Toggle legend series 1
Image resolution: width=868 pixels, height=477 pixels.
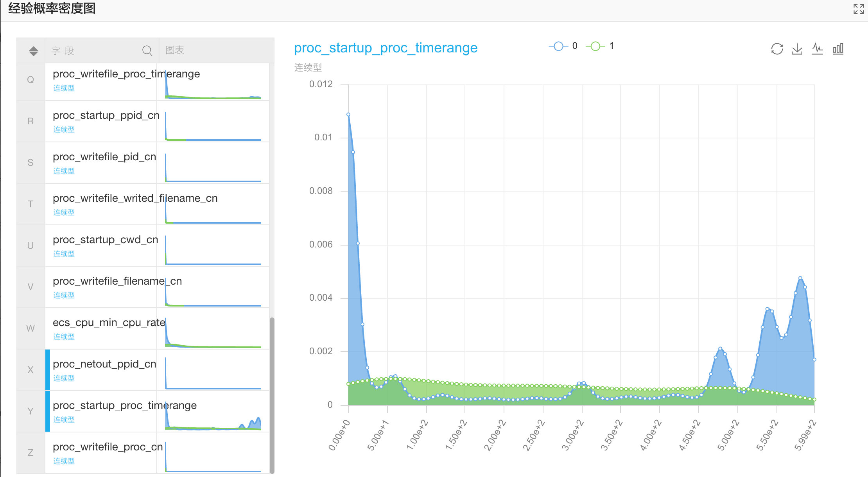click(x=600, y=46)
